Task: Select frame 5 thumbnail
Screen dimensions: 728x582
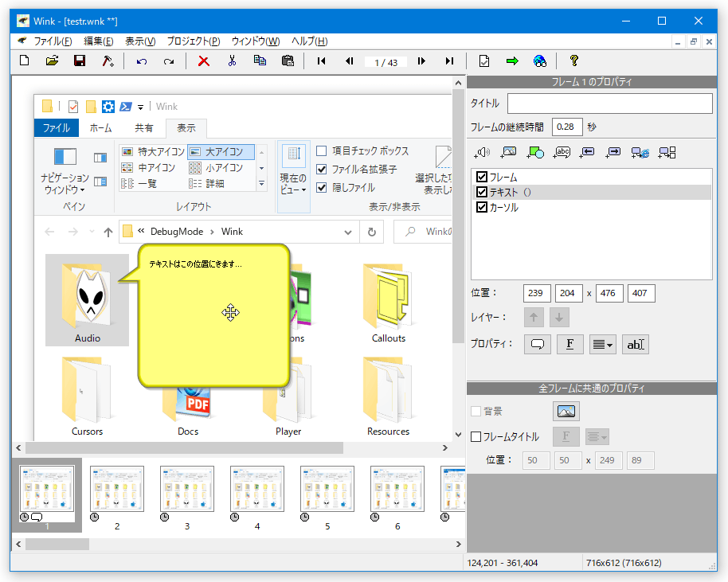Action: 327,489
